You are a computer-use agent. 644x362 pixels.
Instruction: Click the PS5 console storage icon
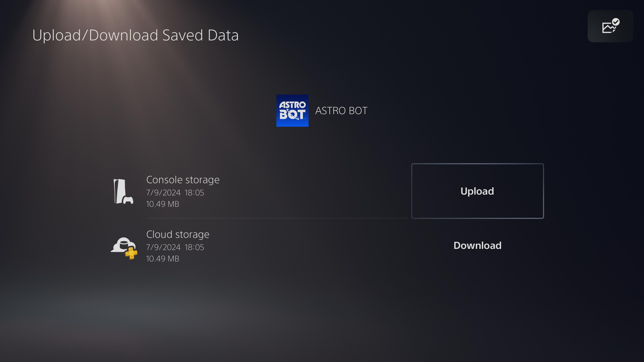point(123,192)
